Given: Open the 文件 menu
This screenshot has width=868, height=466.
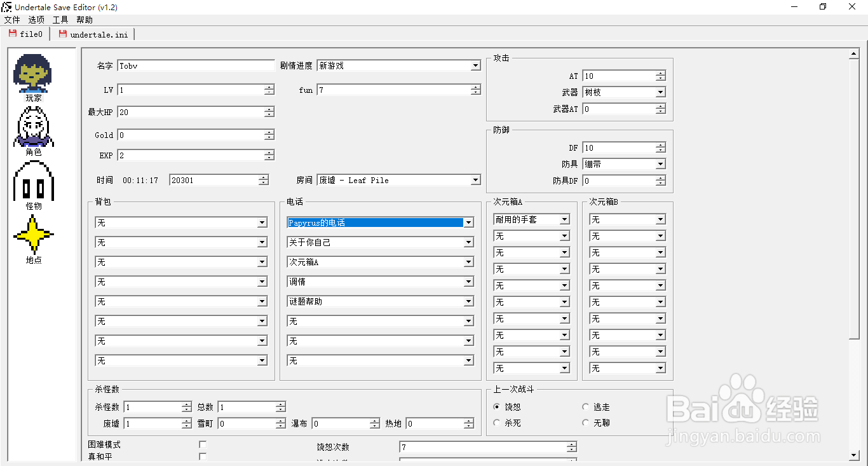Looking at the screenshot, I should pyautogui.click(x=12, y=20).
